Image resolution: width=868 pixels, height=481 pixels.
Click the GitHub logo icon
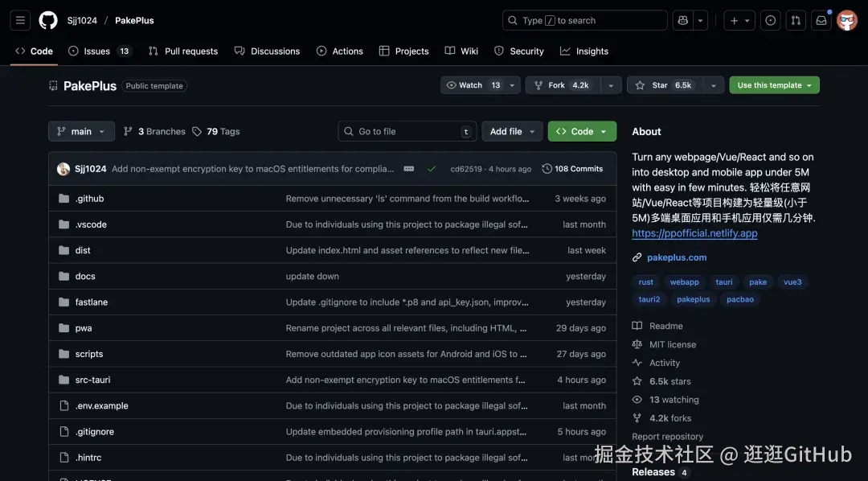(x=48, y=20)
